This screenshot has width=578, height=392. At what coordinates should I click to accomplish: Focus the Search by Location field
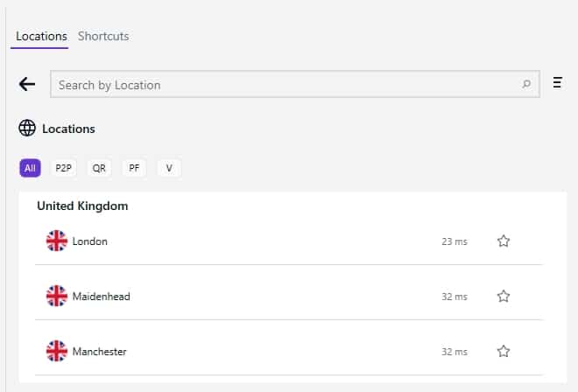pyautogui.click(x=295, y=84)
